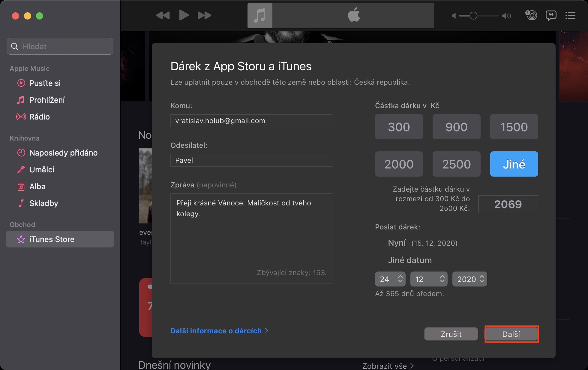Select the Jiné custom amount option
588x370 pixels.
tap(514, 164)
